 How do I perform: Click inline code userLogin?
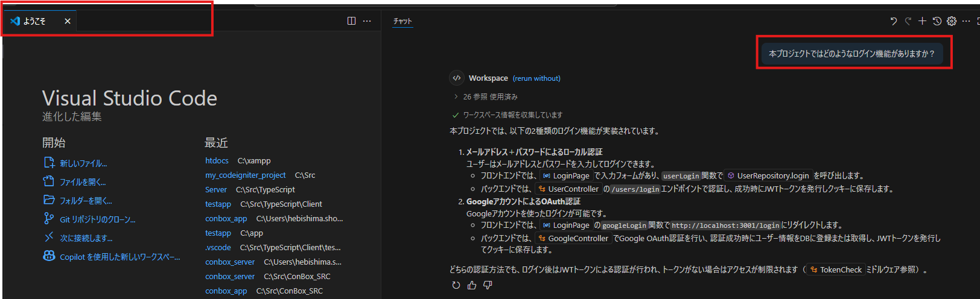681,176
